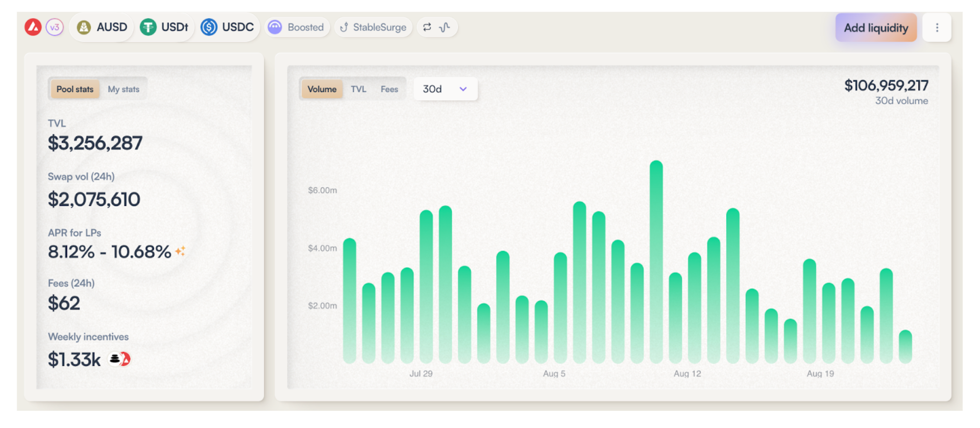The width and height of the screenshot is (980, 428).
Task: Click the APR sparkle stars icon
Action: [180, 251]
